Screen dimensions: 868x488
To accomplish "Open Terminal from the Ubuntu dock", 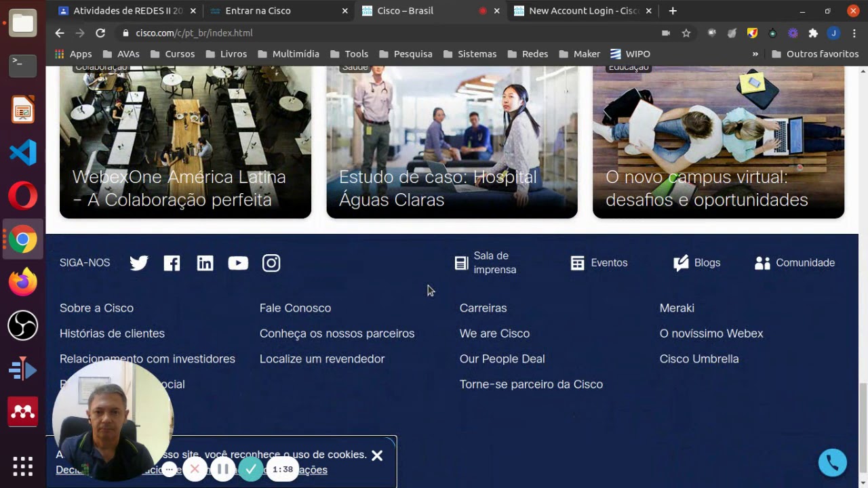I will [x=22, y=66].
